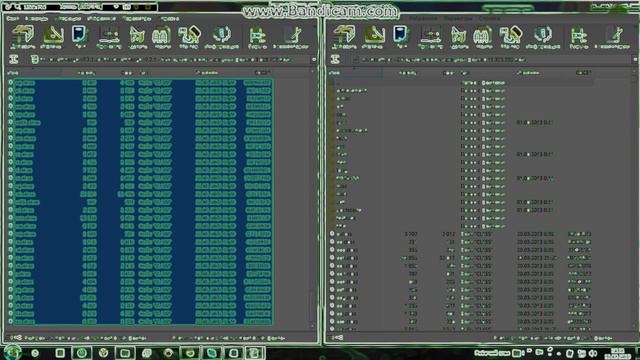Click the Extract To icon in right window
The height and width of the screenshot is (360, 640).
(x=374, y=36)
